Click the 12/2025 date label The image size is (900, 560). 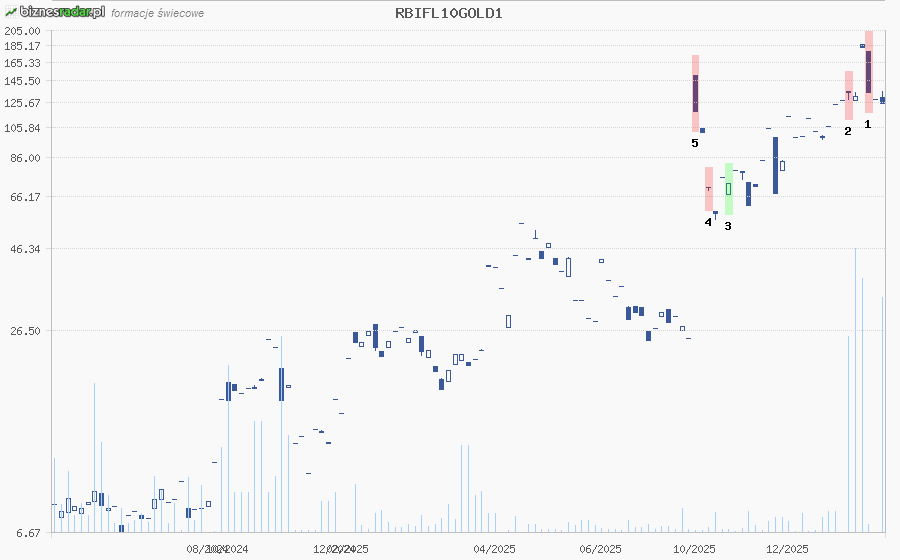(x=787, y=549)
